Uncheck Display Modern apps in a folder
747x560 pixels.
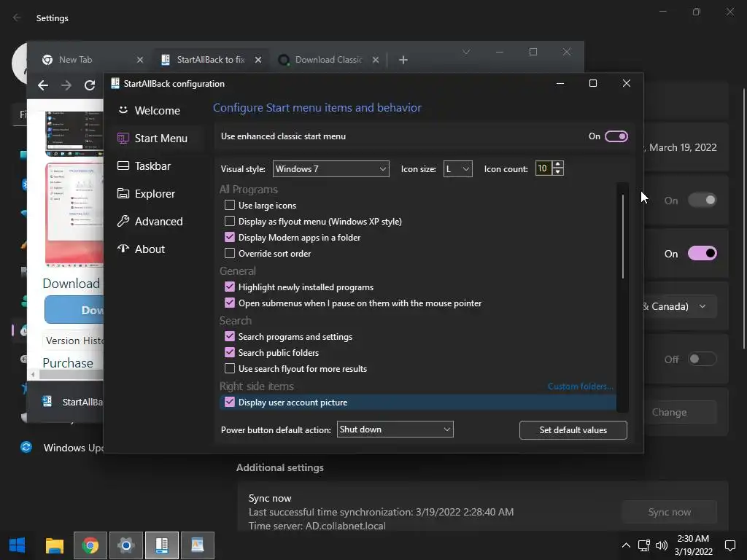pyautogui.click(x=230, y=237)
